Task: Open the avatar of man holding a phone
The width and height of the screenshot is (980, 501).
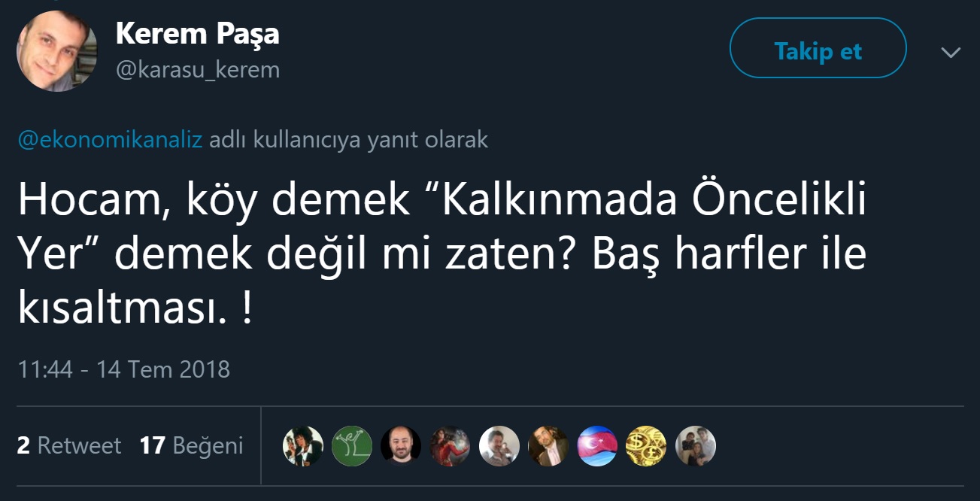Action: [499, 446]
